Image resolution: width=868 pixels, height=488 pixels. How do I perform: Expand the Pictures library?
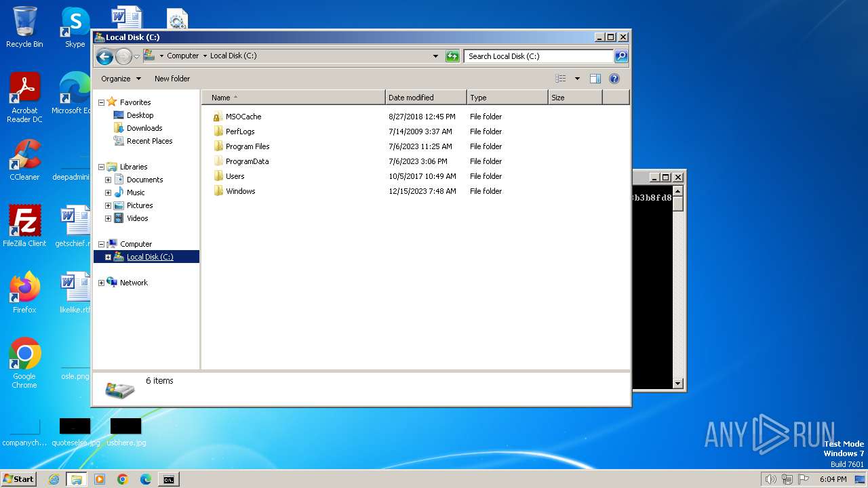click(x=108, y=206)
